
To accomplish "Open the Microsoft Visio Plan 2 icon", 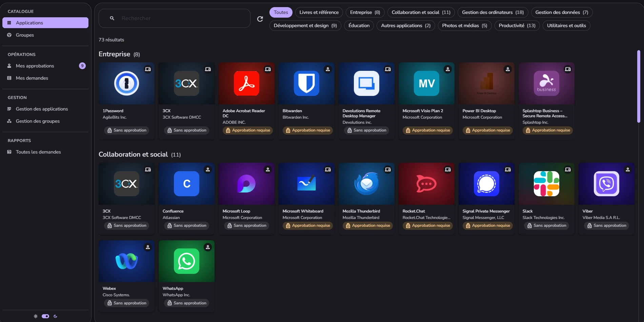I will point(426,83).
